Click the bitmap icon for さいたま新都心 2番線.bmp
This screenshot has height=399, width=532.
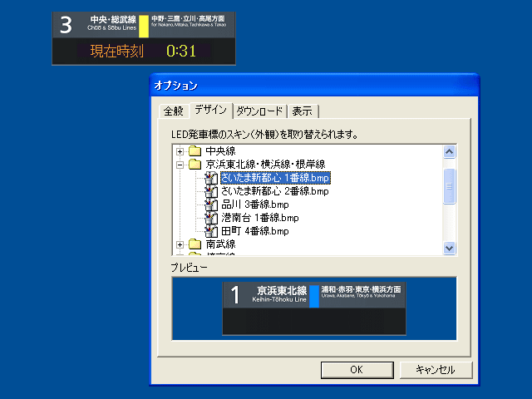pos(211,191)
